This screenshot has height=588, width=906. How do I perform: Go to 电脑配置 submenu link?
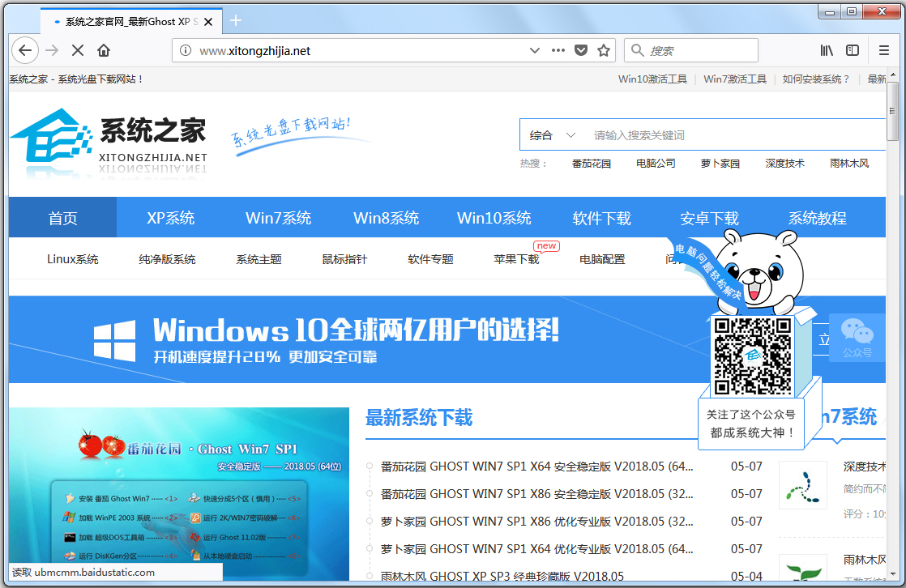coord(602,259)
